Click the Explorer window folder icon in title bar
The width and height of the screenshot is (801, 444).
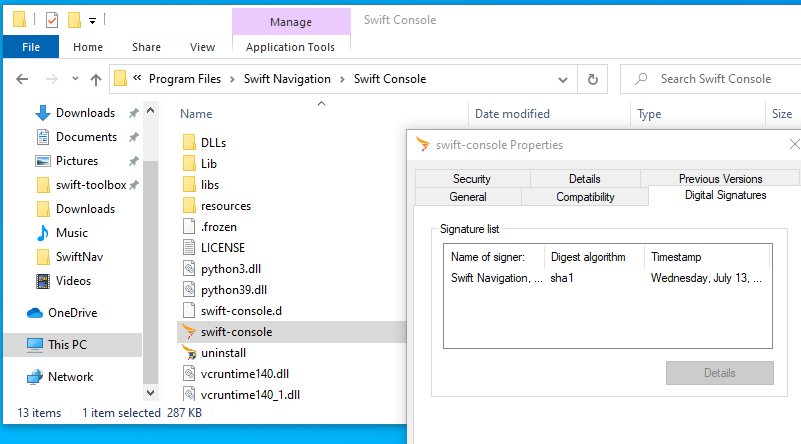19,19
